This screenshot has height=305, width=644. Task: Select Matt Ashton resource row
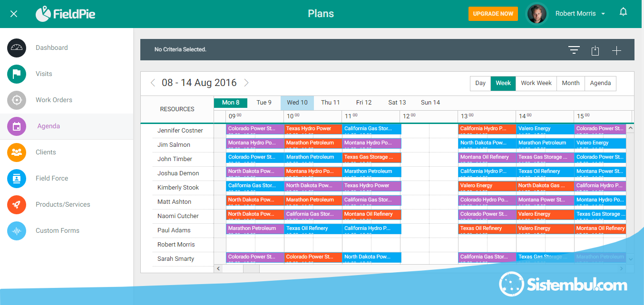click(175, 202)
